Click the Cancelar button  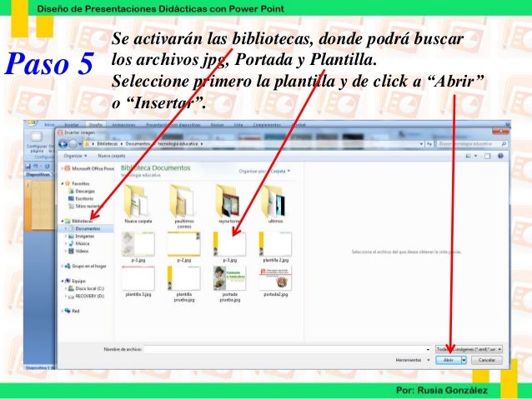pyautogui.click(x=486, y=360)
